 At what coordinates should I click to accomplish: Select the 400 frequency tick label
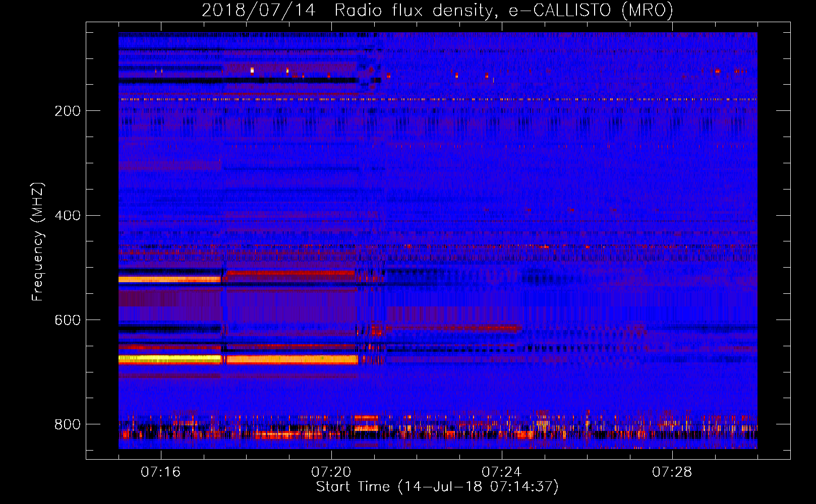(68, 216)
